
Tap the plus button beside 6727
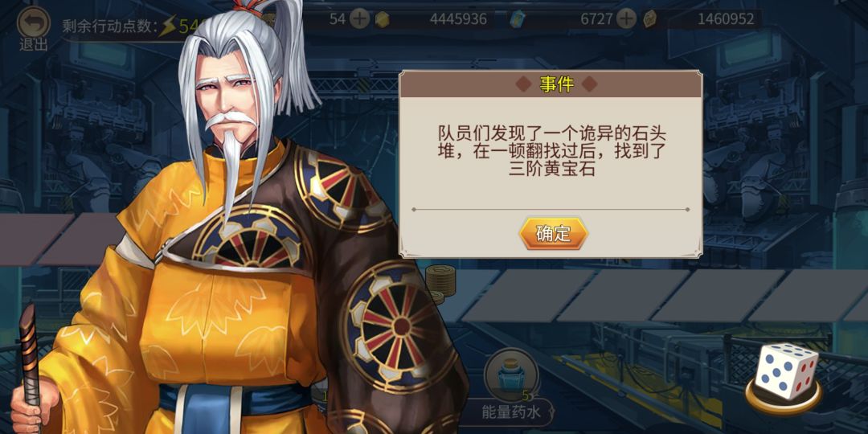click(x=626, y=19)
